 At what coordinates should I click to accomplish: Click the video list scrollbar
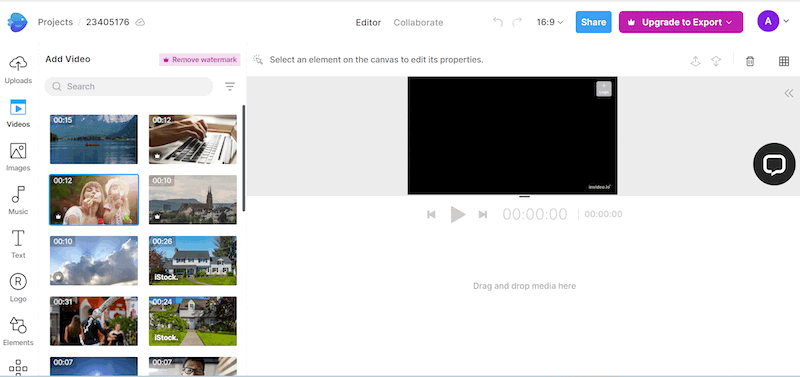244,158
